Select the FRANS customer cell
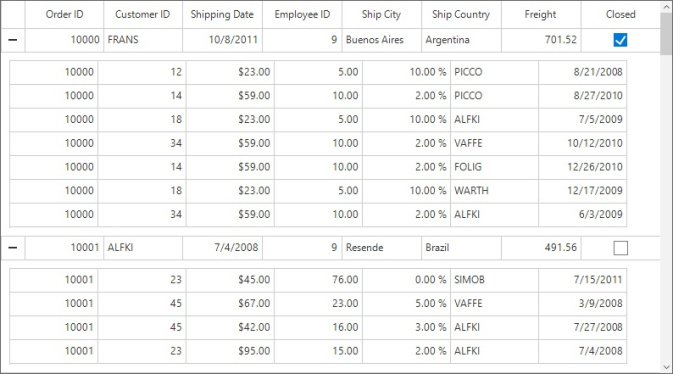673x374 pixels. pos(143,40)
